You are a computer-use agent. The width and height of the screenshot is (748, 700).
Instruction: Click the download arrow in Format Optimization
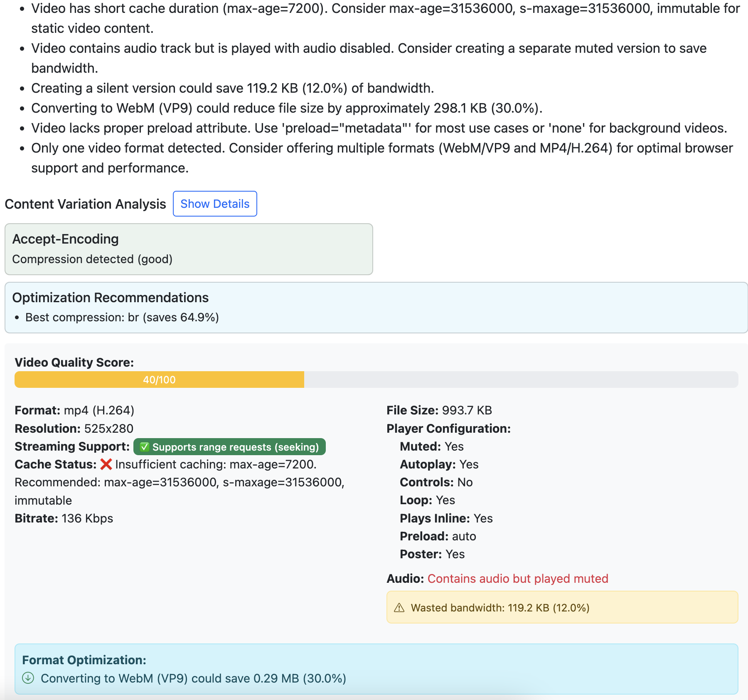pyautogui.click(x=28, y=678)
